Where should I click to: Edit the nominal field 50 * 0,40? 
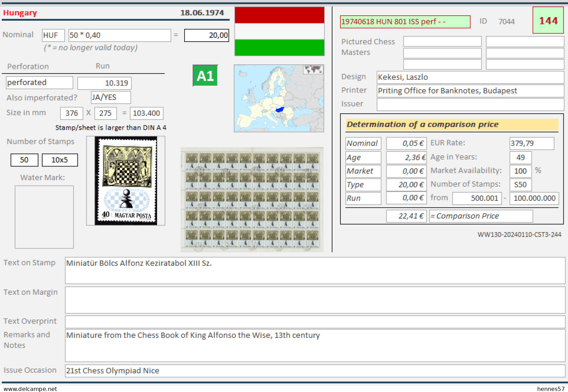(x=120, y=35)
